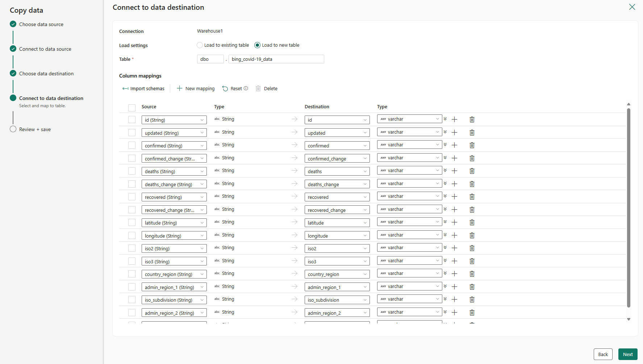Click the Reset mappings icon

click(x=225, y=89)
